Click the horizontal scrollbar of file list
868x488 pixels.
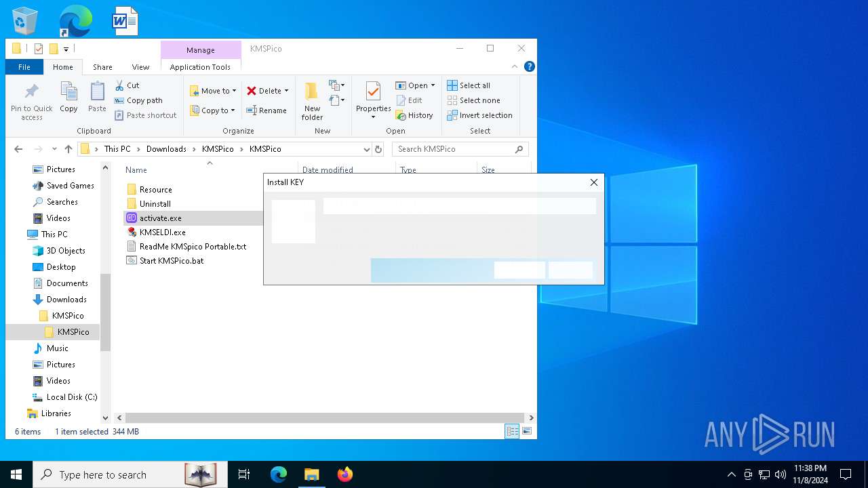[x=325, y=418]
